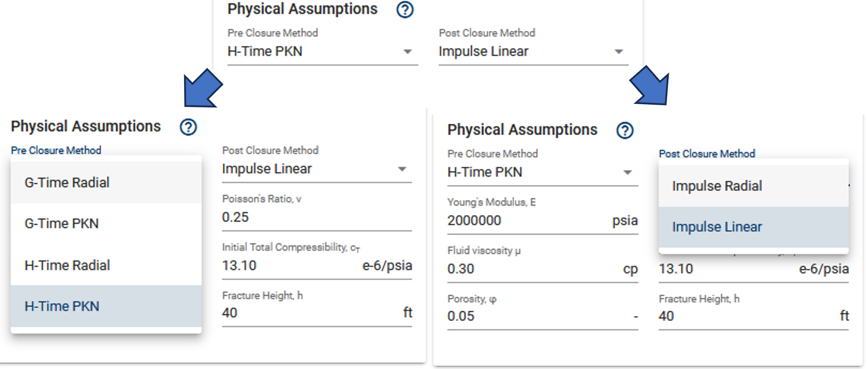Click help icon in left Physical Assumptions panel
The height and width of the screenshot is (369, 868).
pyautogui.click(x=188, y=127)
